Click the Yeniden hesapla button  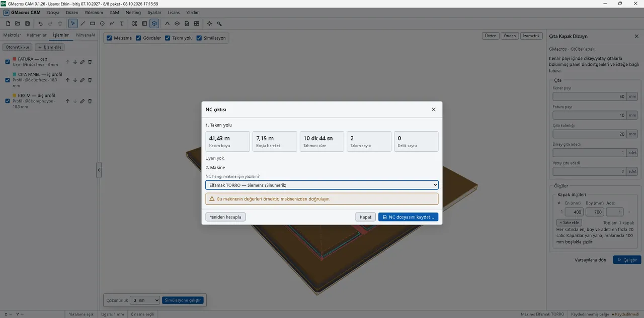click(x=225, y=217)
